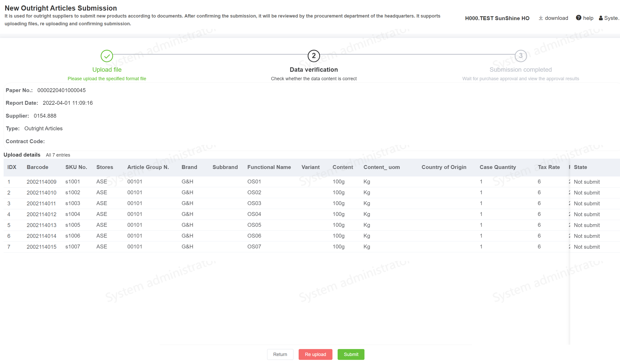The image size is (620, 364).
Task: Click the step 2 Data verification circle
Action: (x=314, y=56)
